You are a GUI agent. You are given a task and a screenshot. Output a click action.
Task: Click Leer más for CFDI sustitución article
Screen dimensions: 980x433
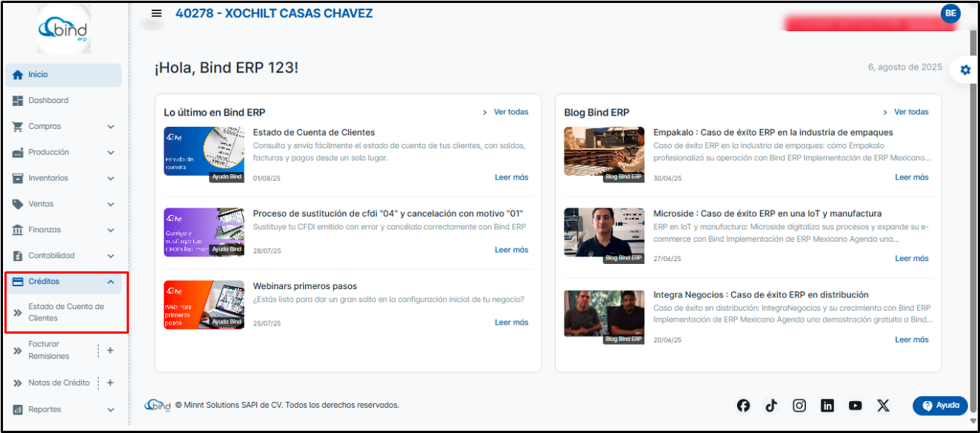(x=512, y=250)
